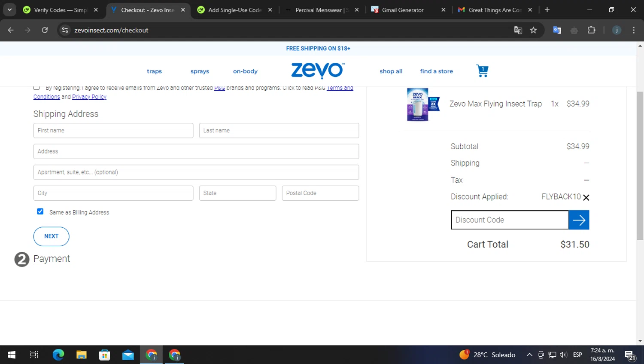Focus the Last name field
The width and height of the screenshot is (644, 364).
279,131
